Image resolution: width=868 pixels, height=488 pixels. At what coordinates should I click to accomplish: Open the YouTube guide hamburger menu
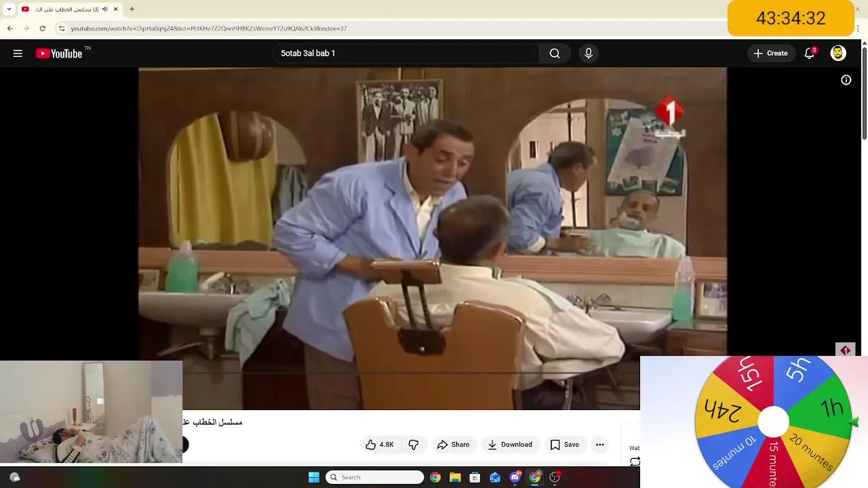click(x=18, y=54)
